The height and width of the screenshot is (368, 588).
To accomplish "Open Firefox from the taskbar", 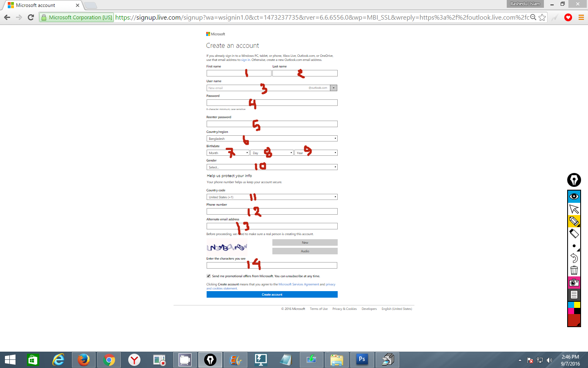I will (84, 360).
